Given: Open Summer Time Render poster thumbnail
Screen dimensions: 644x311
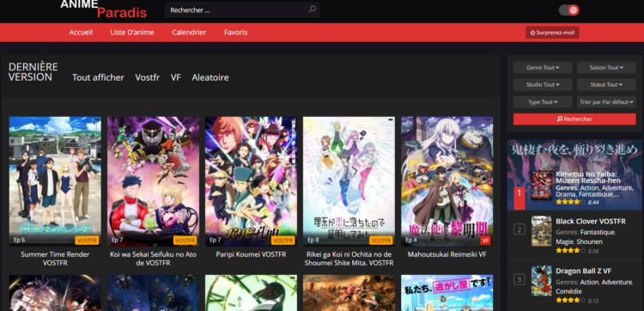Looking at the screenshot, I should click(x=55, y=181).
